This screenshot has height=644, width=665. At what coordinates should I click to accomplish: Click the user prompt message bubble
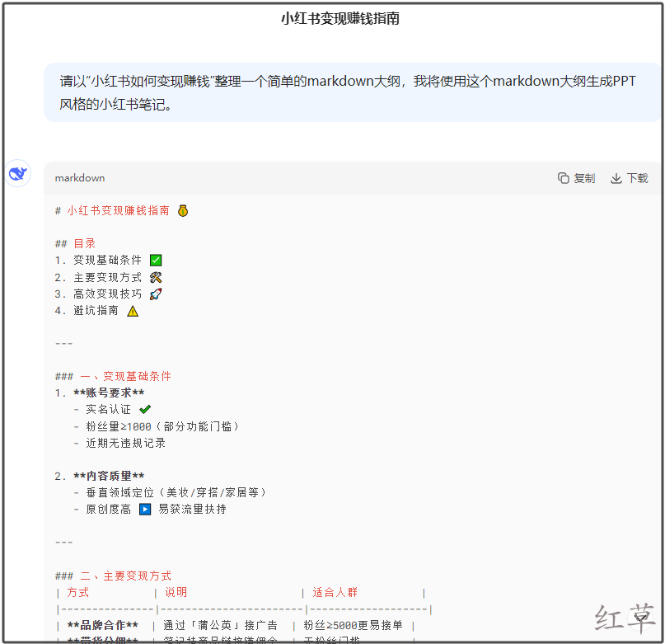pyautogui.click(x=352, y=92)
